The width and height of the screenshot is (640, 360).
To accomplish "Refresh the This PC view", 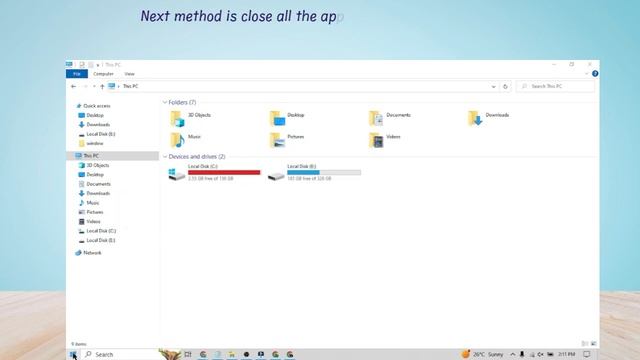I will pyautogui.click(x=505, y=87).
